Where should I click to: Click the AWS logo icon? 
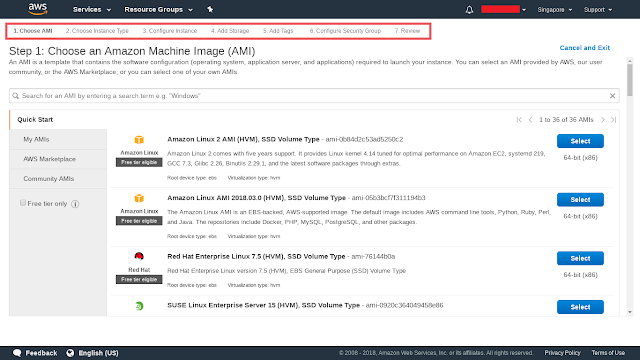38,9
